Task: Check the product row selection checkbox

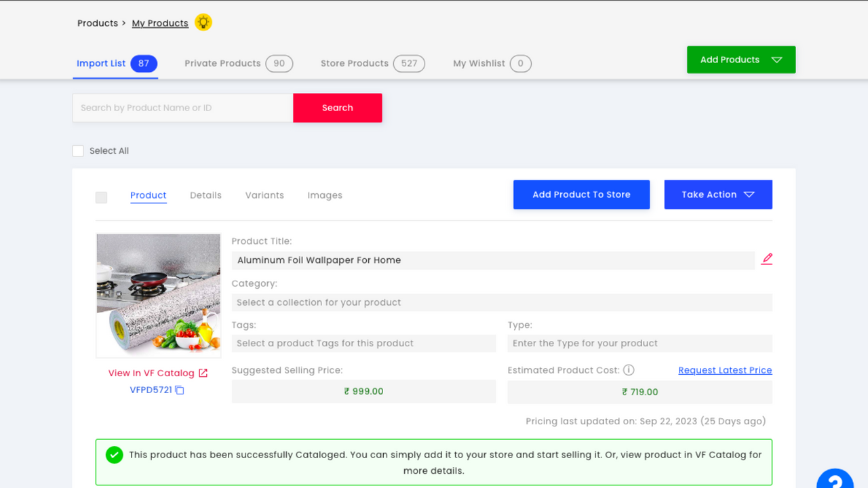Action: [101, 197]
